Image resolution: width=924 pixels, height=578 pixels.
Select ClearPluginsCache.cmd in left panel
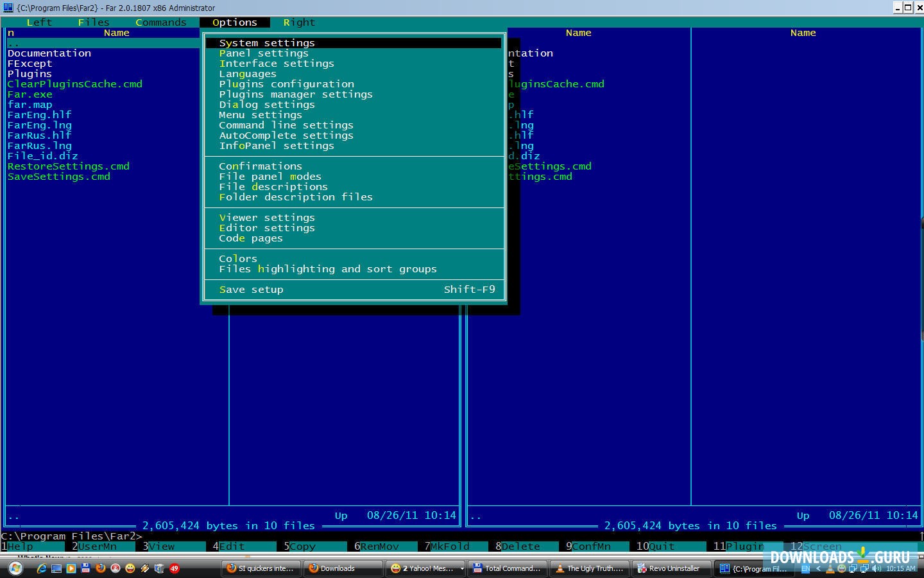(x=75, y=84)
